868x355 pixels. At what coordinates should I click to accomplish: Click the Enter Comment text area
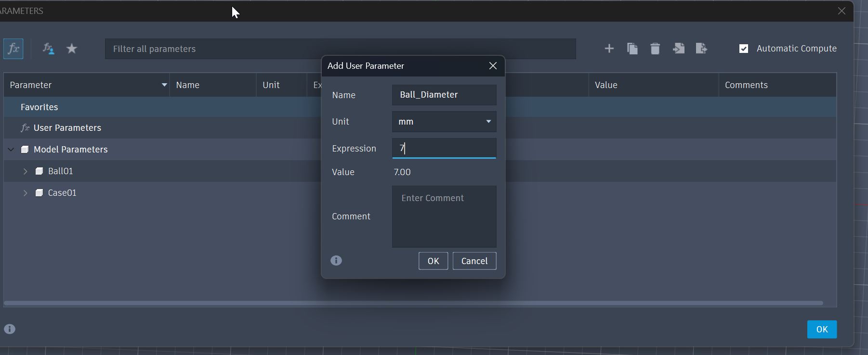pyautogui.click(x=444, y=216)
